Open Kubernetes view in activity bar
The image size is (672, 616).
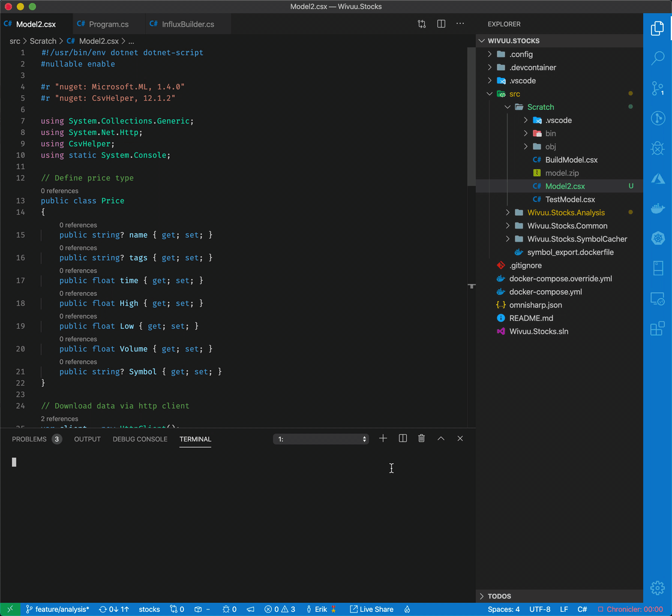click(658, 238)
